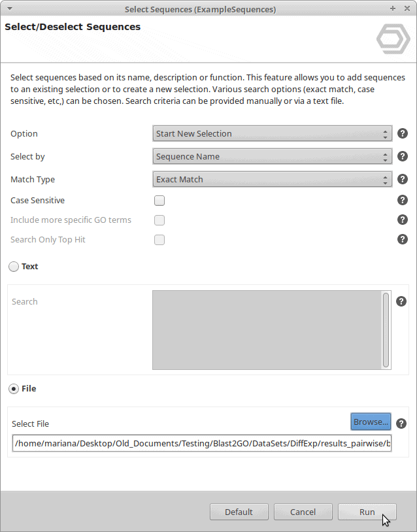Open help for the Option setting
This screenshot has height=532, width=417.
[x=403, y=133]
